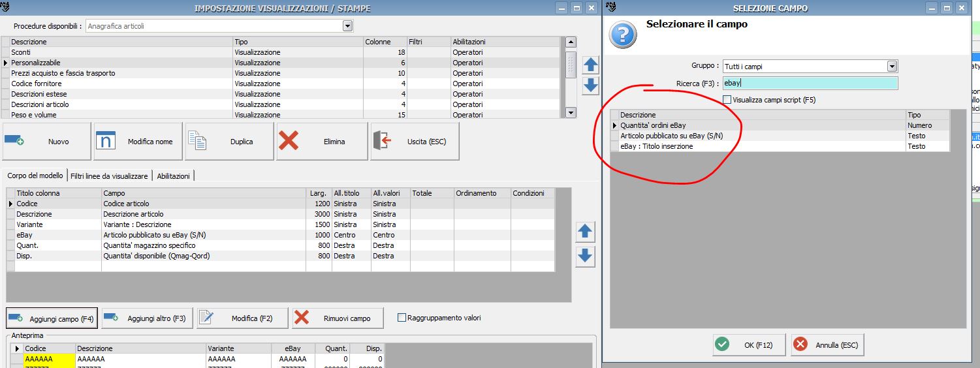Select Quantita' disponibile (Qmag-Qord) row
The image size is (980, 368).
click(x=280, y=256)
